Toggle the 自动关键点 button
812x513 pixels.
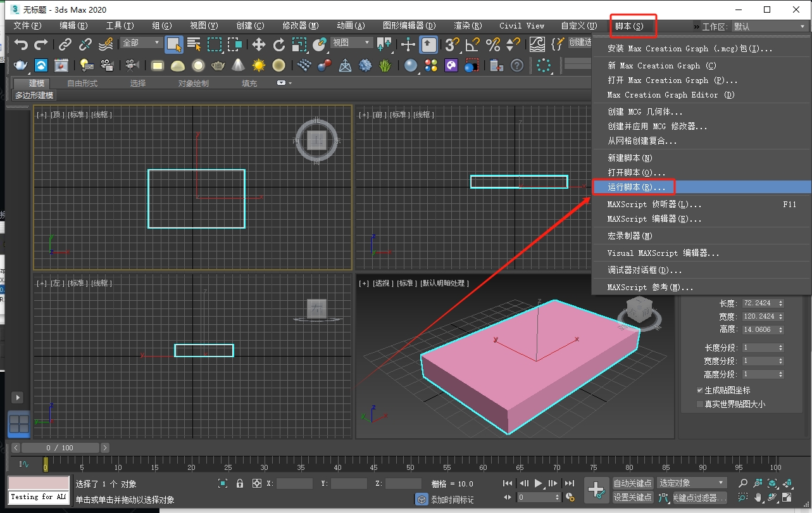(x=633, y=483)
